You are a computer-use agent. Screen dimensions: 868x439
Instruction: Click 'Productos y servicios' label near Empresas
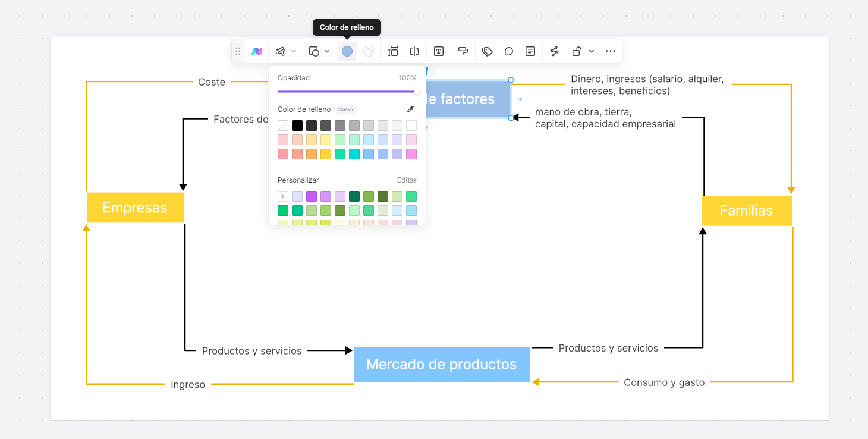(x=252, y=351)
